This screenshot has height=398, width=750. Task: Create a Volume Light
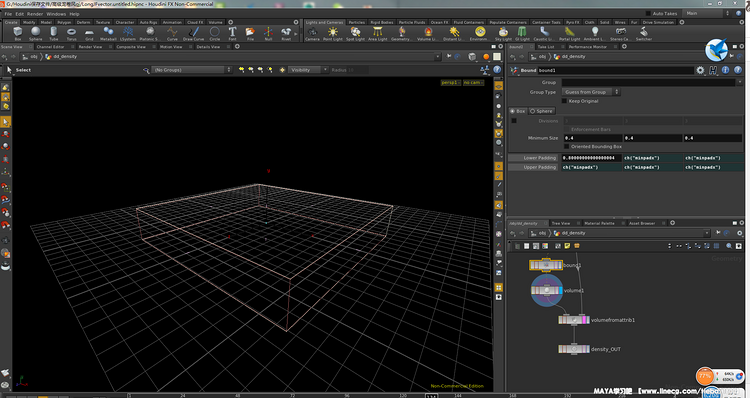click(428, 33)
